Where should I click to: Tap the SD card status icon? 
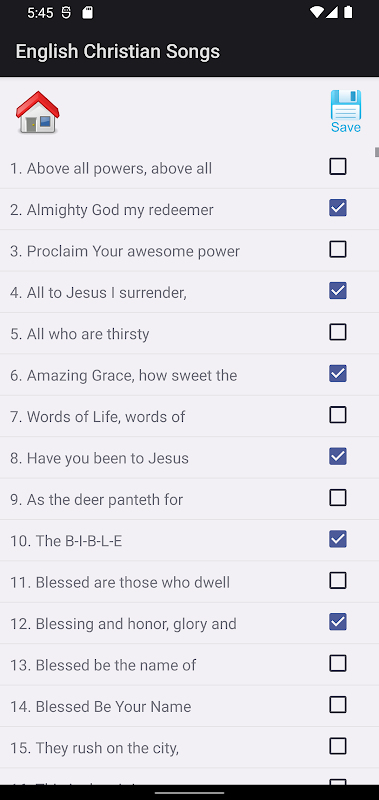click(88, 13)
